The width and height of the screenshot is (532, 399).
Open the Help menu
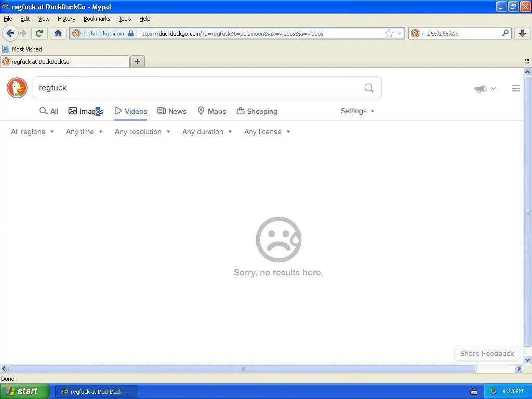coord(145,19)
